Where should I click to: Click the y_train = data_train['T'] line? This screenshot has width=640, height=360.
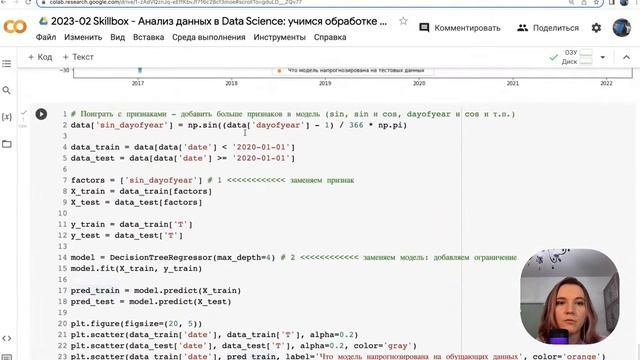coord(131,224)
